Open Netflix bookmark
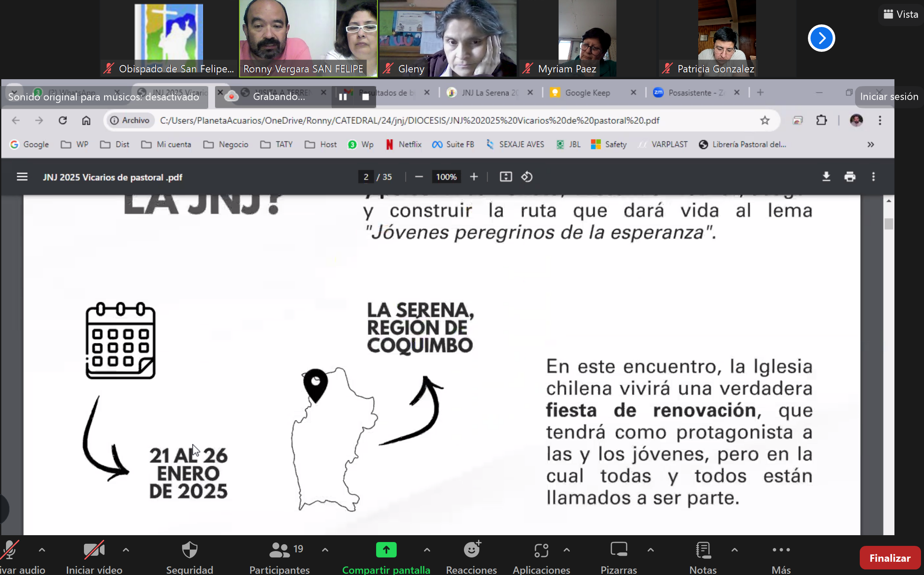This screenshot has width=924, height=575. point(403,144)
